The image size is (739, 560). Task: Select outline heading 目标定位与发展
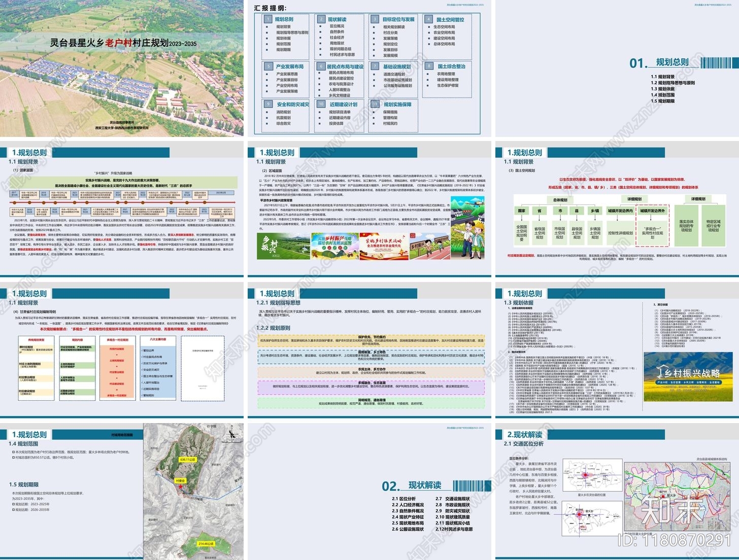398,19
